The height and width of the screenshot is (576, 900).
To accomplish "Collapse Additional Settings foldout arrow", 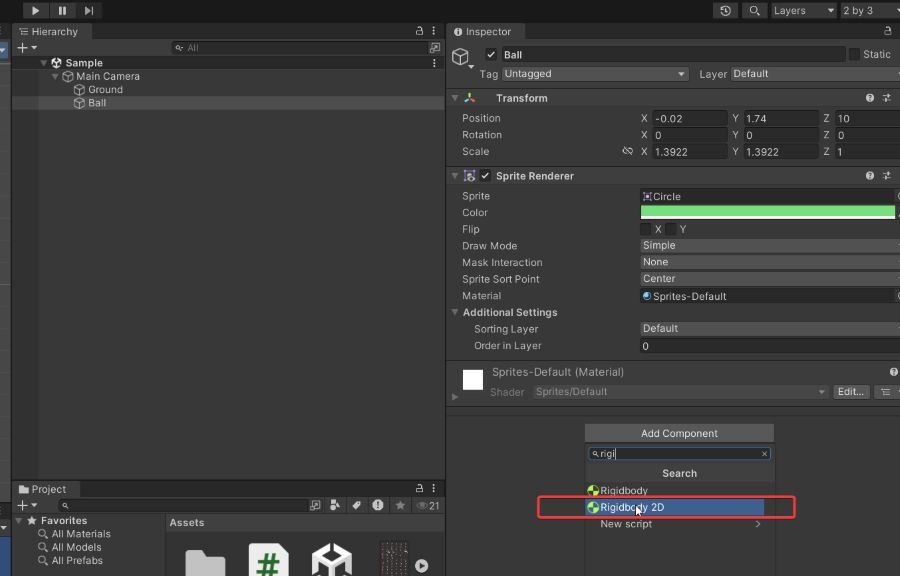I will click(x=455, y=312).
